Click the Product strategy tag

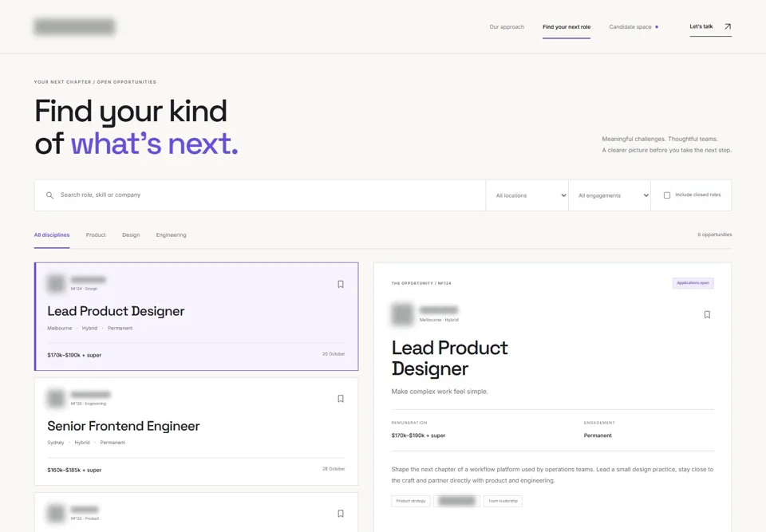tap(411, 501)
